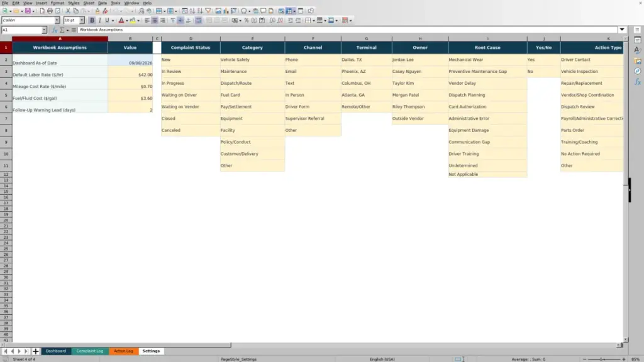Open sidebar Navigator compass icon
Image resolution: width=644 pixels, height=362 pixels.
tap(638, 71)
